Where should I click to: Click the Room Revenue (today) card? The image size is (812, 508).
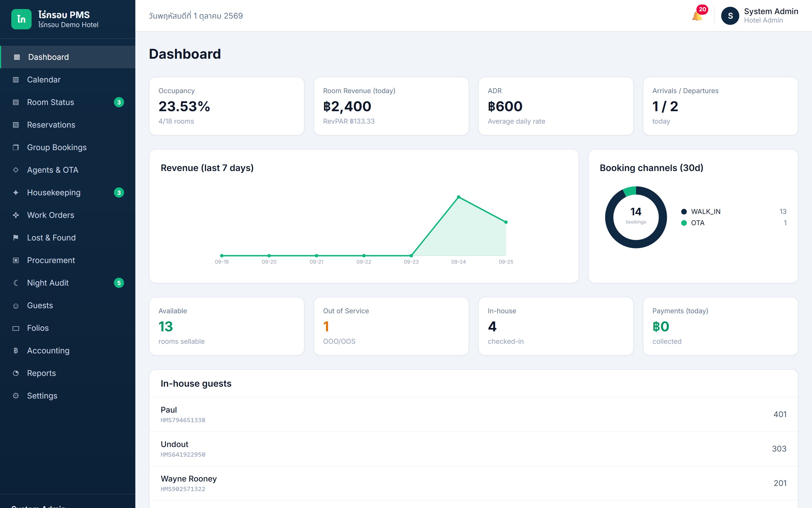(x=391, y=106)
